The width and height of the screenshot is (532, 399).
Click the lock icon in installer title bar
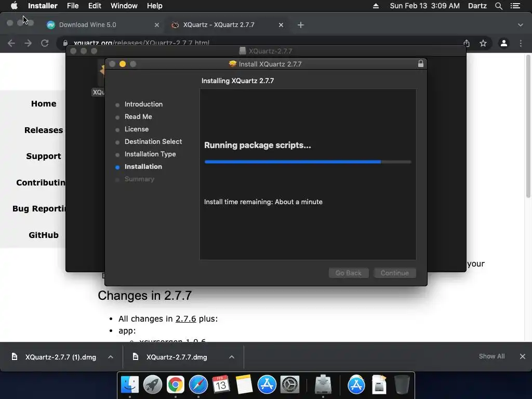[421, 63]
